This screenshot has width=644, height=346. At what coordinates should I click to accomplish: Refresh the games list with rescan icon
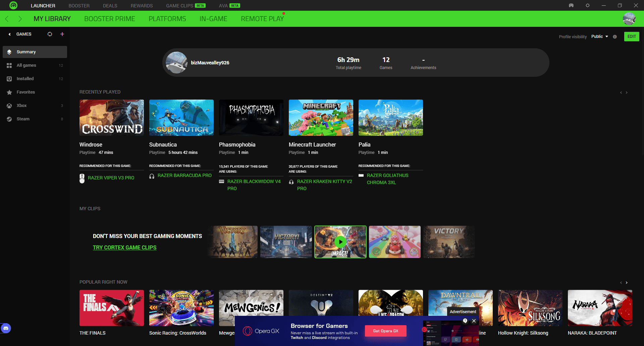coord(50,34)
